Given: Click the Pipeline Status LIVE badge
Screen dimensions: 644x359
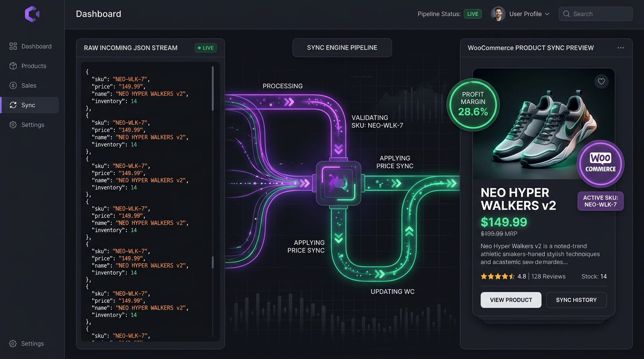Looking at the screenshot, I should coord(473,14).
